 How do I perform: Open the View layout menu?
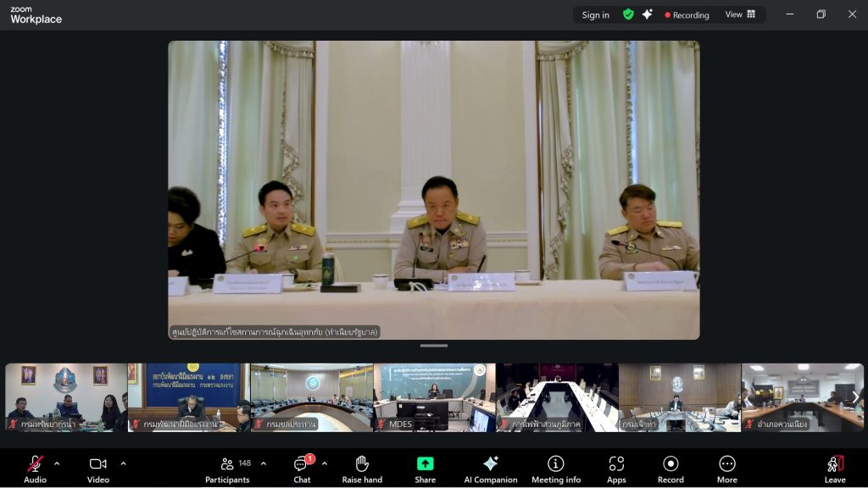[740, 14]
